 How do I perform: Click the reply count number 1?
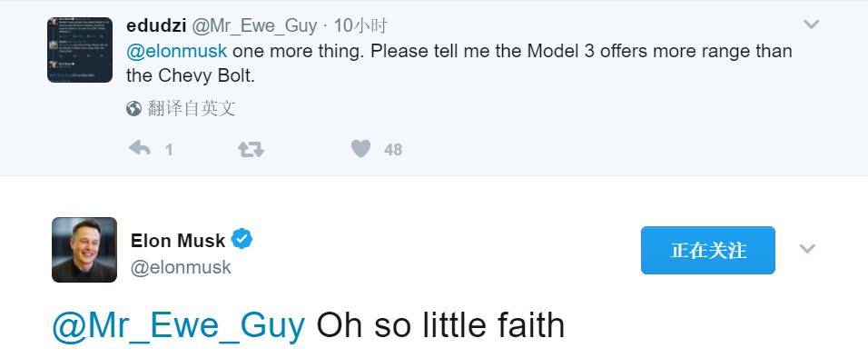(169, 150)
